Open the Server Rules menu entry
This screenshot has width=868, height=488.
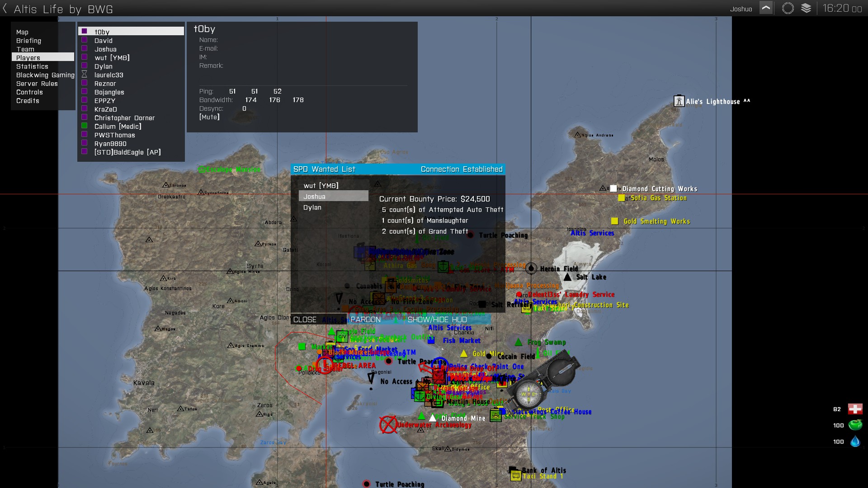point(37,84)
